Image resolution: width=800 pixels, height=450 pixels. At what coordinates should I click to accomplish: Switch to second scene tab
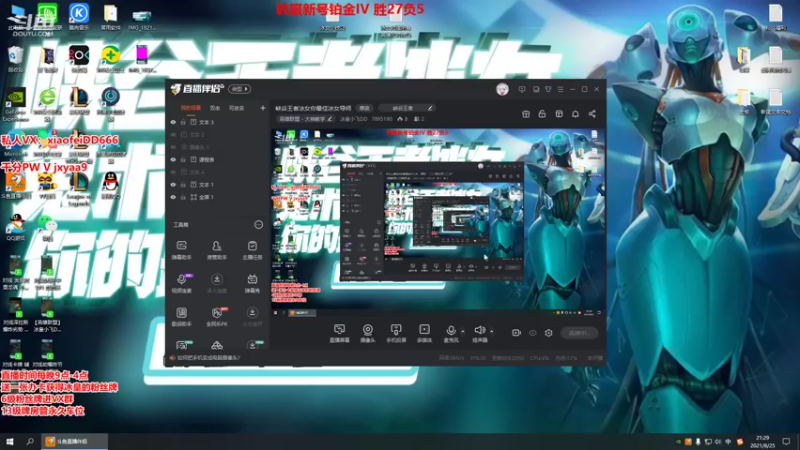[x=215, y=108]
